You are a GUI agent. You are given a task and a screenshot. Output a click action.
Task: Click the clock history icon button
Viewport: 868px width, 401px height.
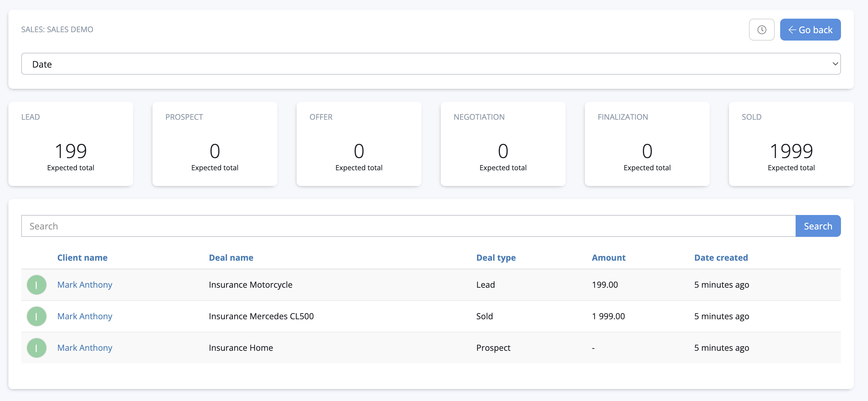tap(761, 30)
